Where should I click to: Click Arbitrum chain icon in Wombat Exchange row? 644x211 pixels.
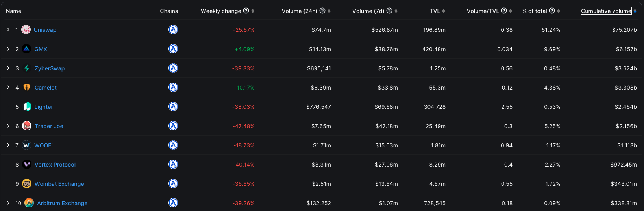pyautogui.click(x=173, y=183)
